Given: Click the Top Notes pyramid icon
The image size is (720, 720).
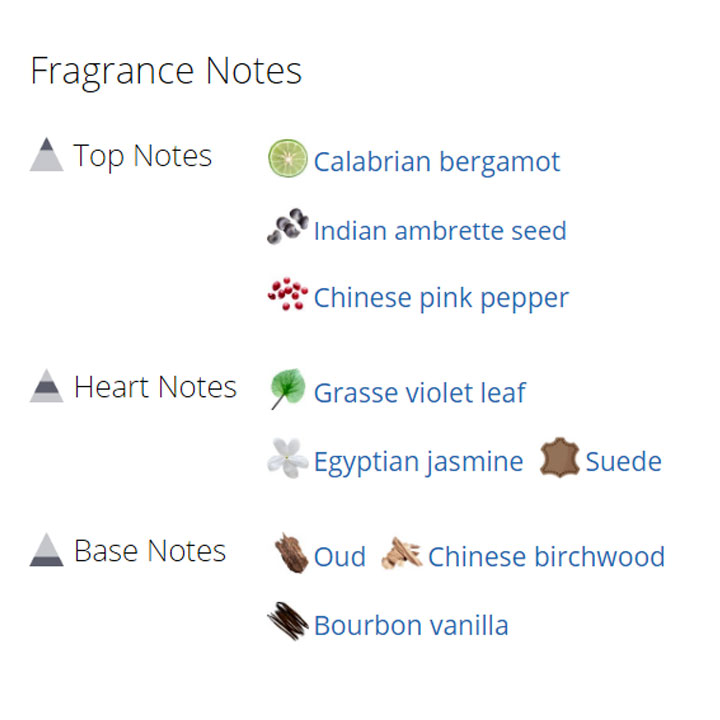Looking at the screenshot, I should pos(46,154).
